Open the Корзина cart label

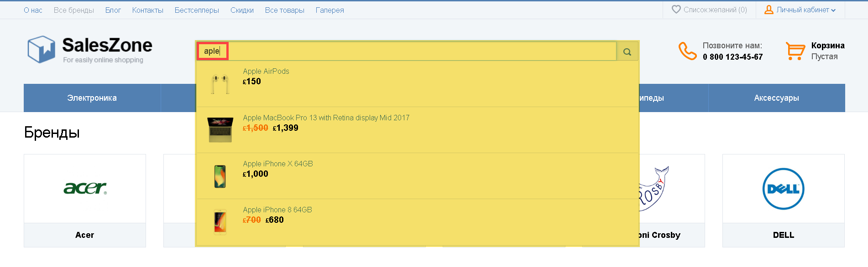(828, 46)
